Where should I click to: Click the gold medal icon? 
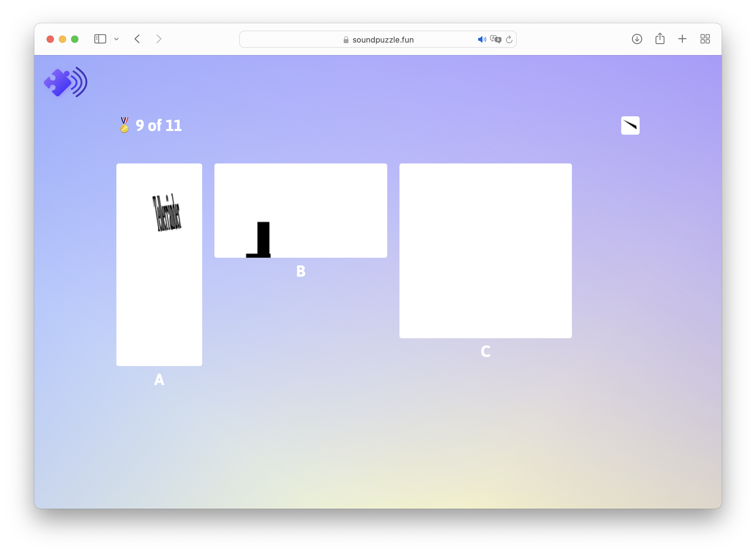124,125
